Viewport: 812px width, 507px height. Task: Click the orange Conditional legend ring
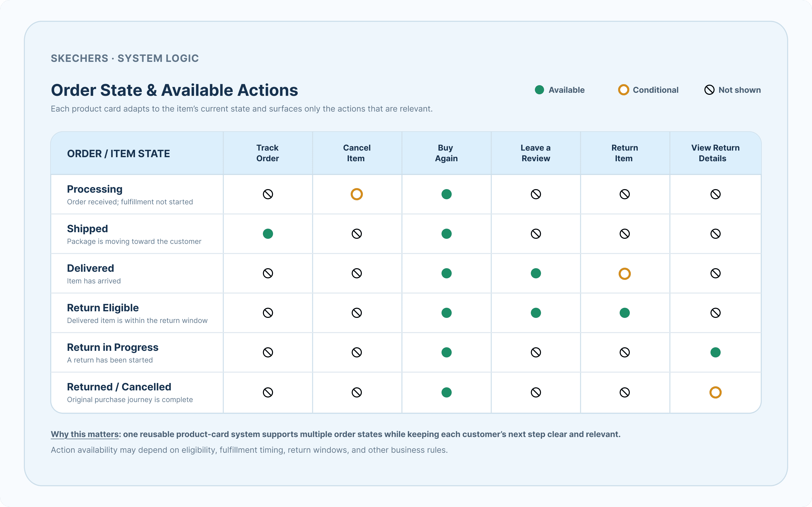(x=623, y=90)
